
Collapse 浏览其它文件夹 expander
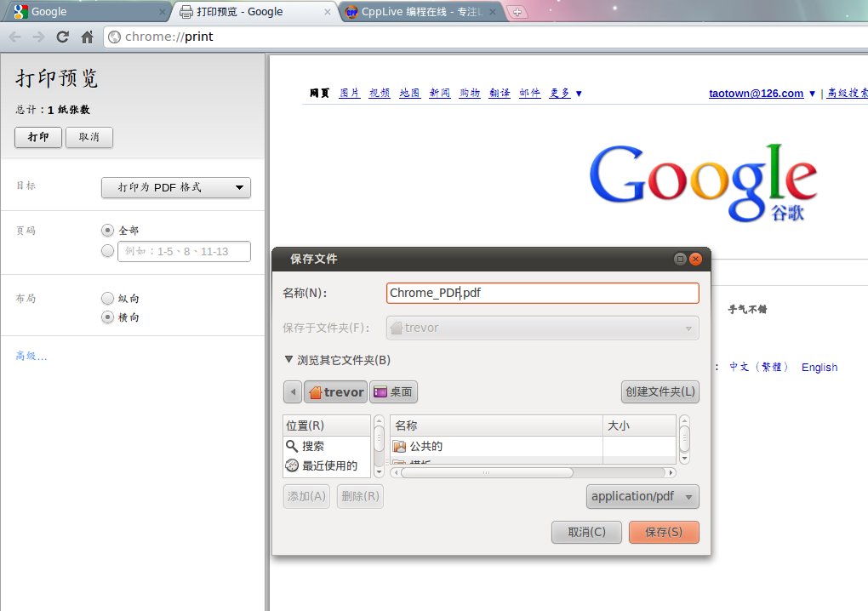[x=288, y=360]
